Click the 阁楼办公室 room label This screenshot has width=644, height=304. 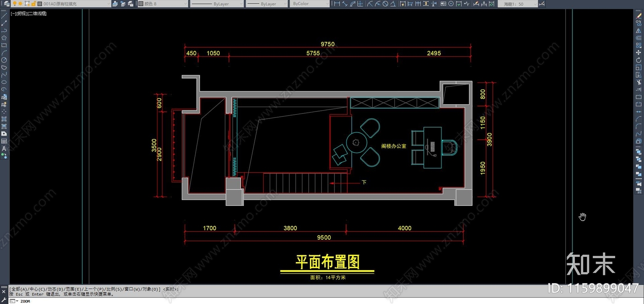click(x=394, y=146)
